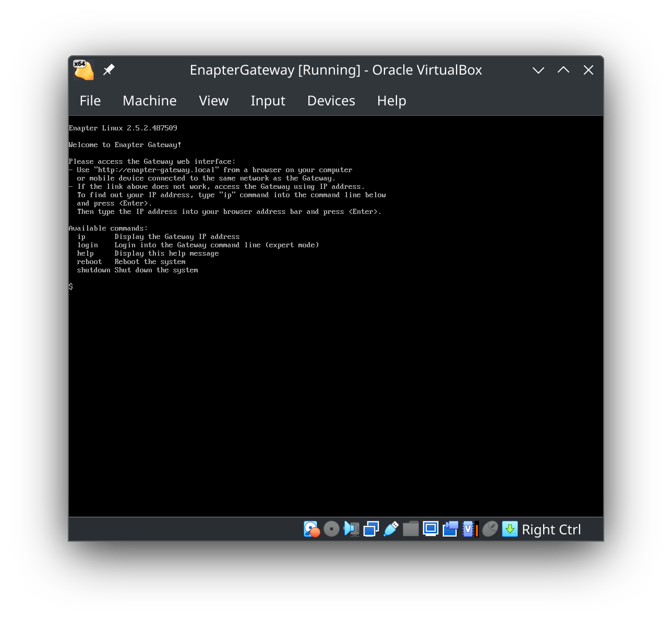Open the Devices menu
This screenshot has height=622, width=672.
coord(331,101)
